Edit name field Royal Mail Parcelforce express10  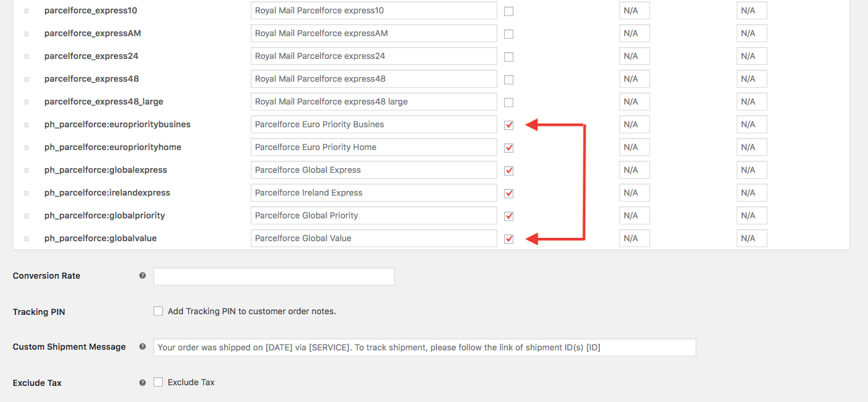click(x=374, y=11)
